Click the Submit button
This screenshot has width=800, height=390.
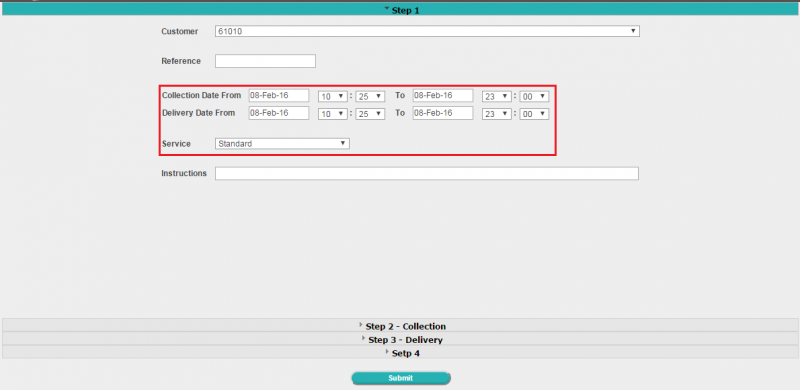401,378
